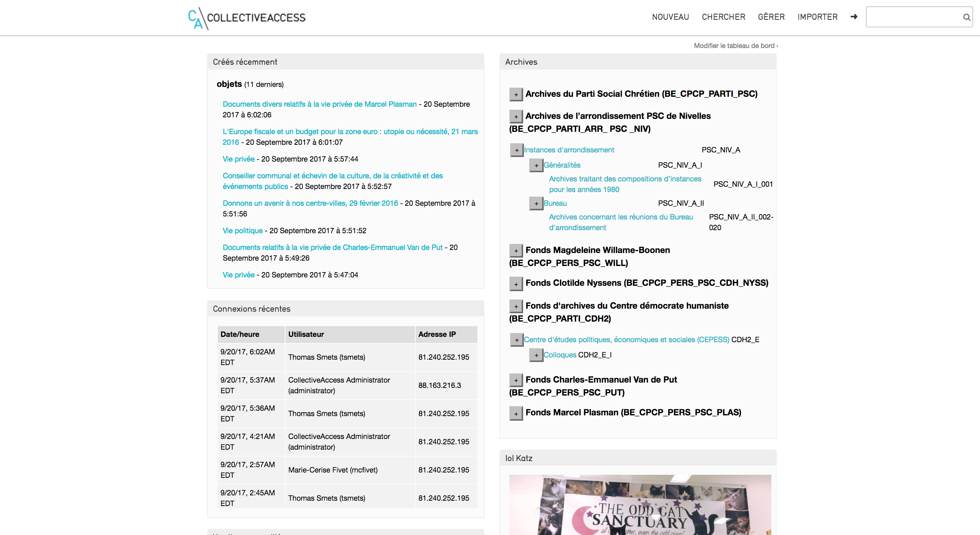This screenshot has width=980, height=535.
Task: Click the CollectiveAccess logo
Action: (x=247, y=18)
